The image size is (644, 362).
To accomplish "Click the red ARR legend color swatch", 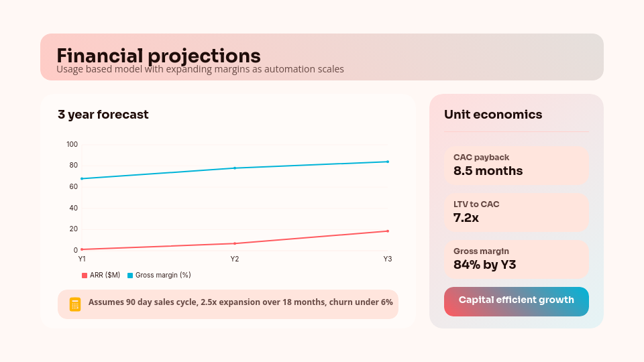I will [85, 275].
